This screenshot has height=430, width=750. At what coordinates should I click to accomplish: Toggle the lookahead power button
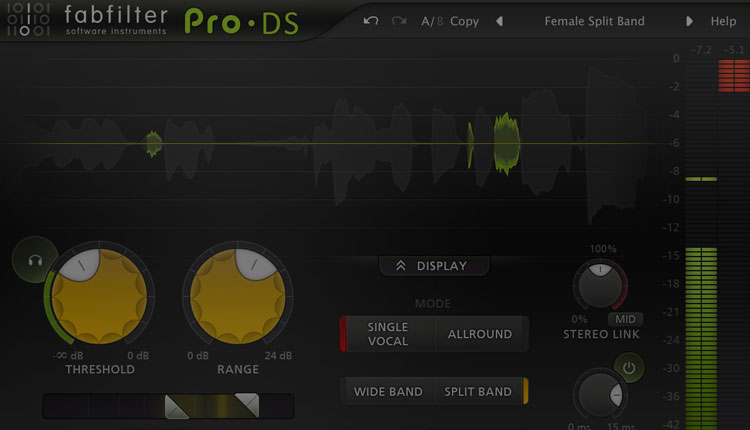(629, 368)
